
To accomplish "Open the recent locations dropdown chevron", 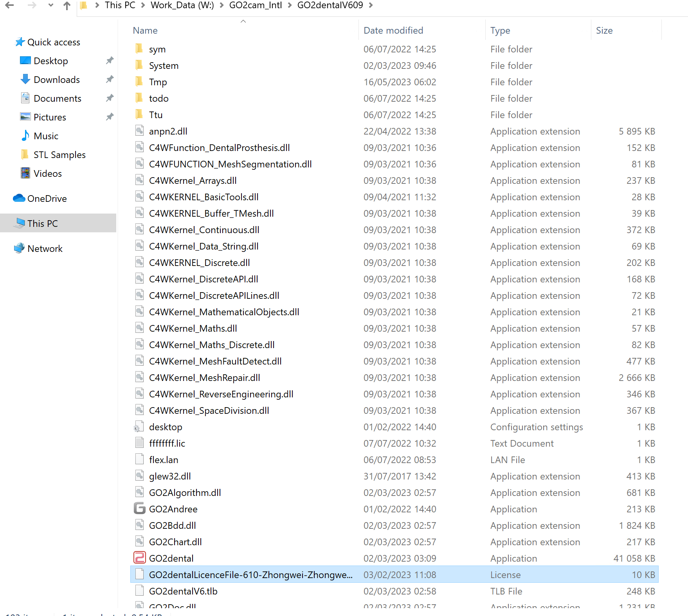I will pyautogui.click(x=50, y=5).
